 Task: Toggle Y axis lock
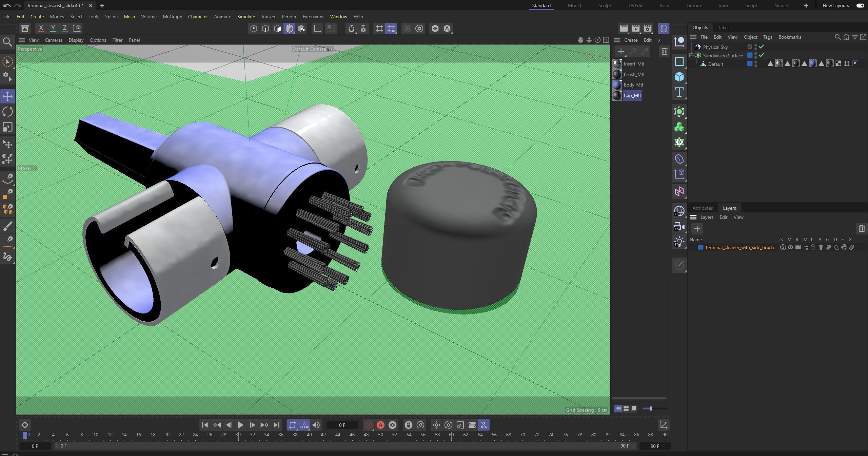[53, 28]
